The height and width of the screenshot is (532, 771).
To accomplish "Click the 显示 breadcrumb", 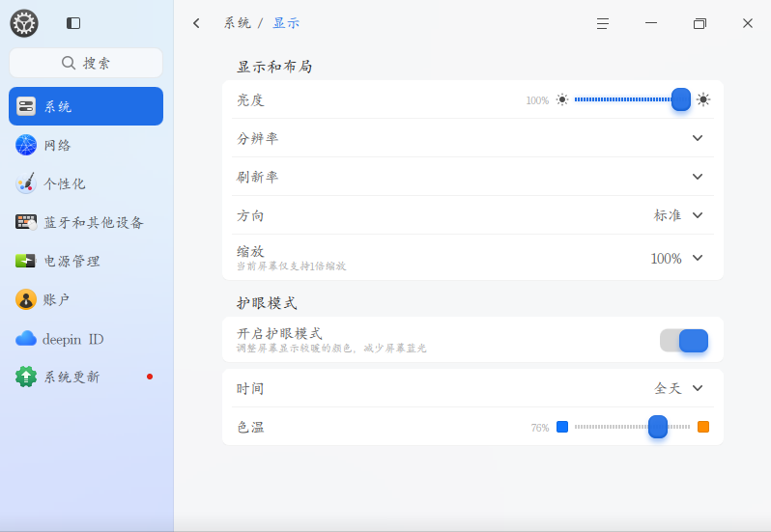I will 286,23.
